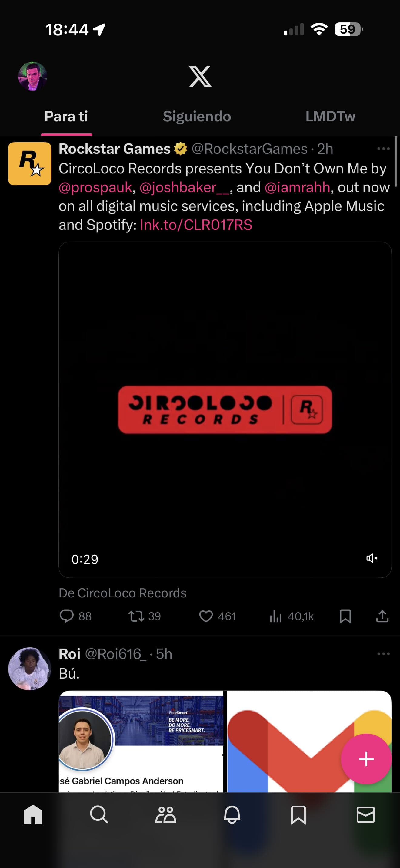This screenshot has width=400, height=868.
Task: Open the Home tab in the bottom bar
Action: (33, 814)
